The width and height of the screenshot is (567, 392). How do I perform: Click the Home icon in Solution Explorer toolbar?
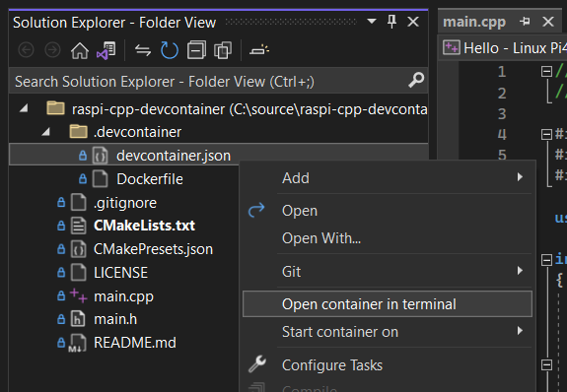point(80,50)
